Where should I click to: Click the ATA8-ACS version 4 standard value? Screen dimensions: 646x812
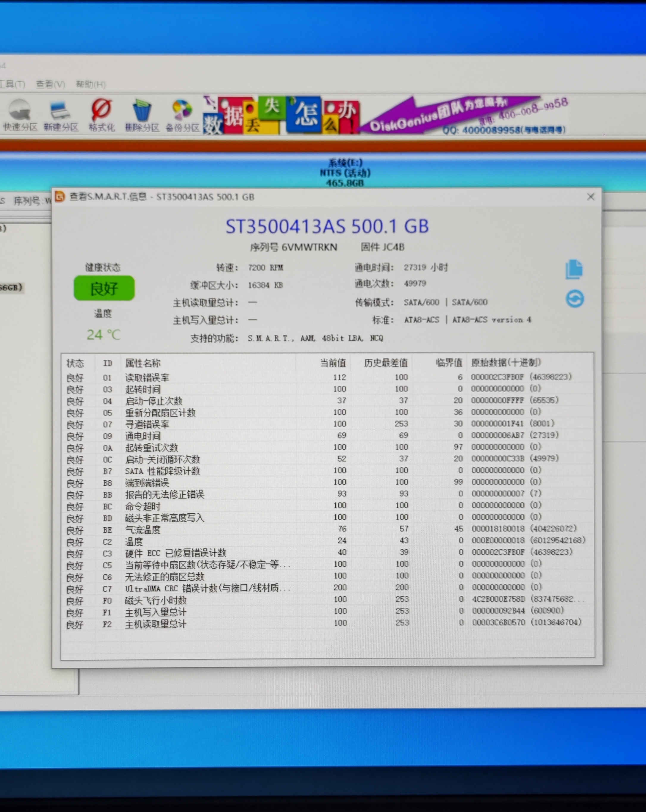[x=467, y=320]
